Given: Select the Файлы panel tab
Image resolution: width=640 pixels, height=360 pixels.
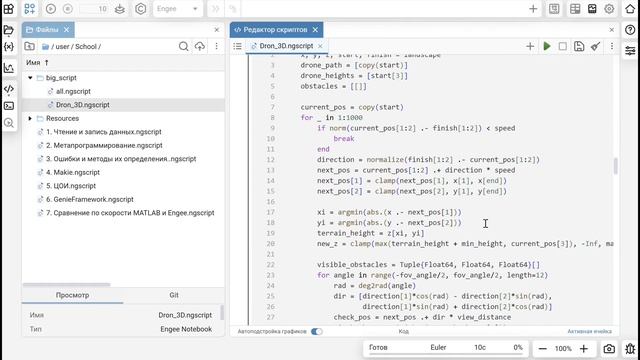Looking at the screenshot, I should click(x=48, y=30).
